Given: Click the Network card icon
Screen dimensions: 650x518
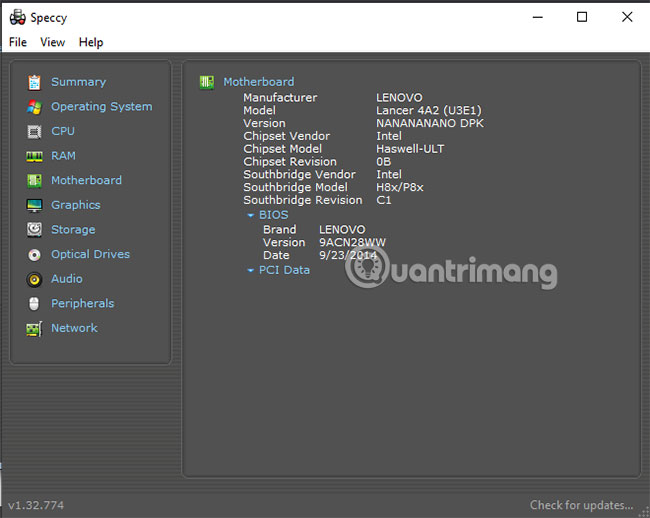Looking at the screenshot, I should pyautogui.click(x=34, y=329).
